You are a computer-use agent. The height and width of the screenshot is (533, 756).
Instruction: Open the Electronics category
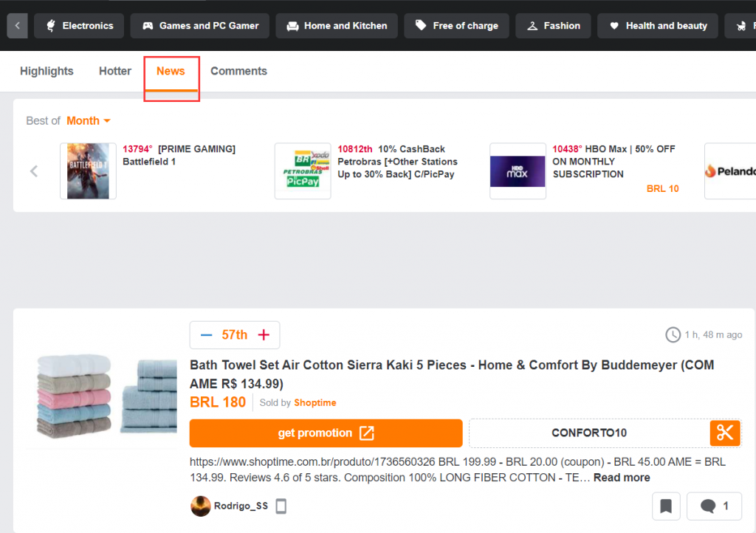[x=79, y=26]
